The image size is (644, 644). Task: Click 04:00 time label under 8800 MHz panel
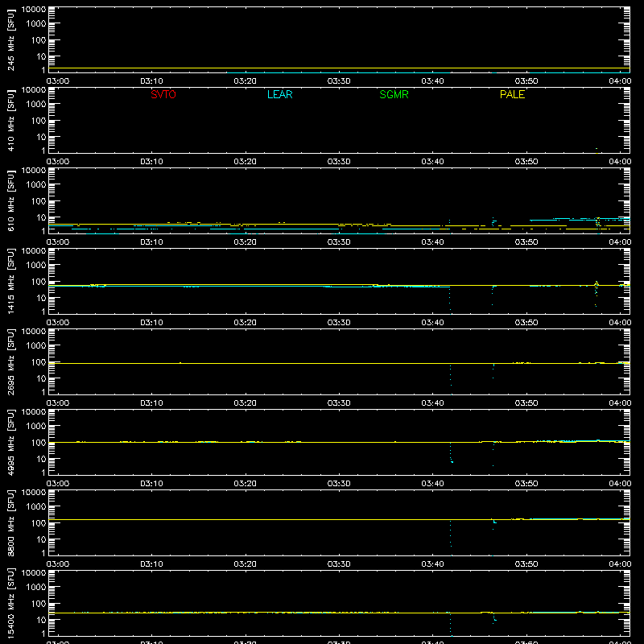click(620, 564)
